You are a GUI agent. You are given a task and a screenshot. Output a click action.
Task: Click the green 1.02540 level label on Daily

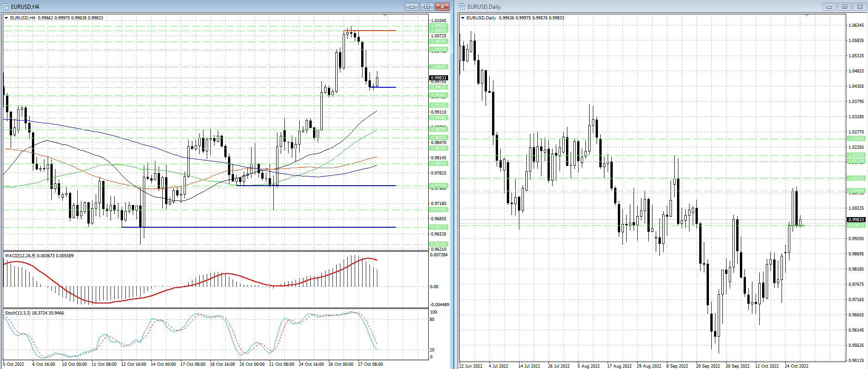[856, 139]
